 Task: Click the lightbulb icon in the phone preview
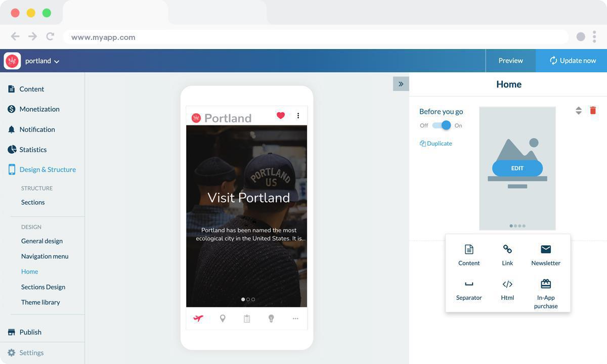click(x=271, y=318)
